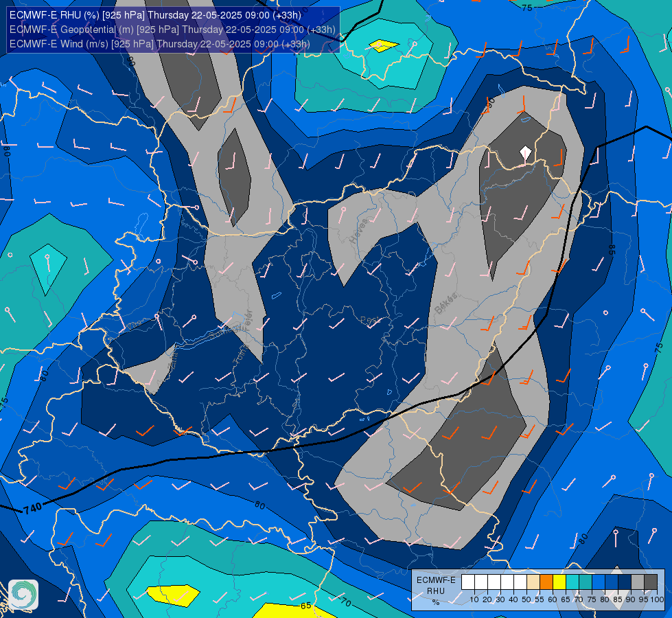672x618 pixels.
Task: Click the ECMWF-E Wind (m/s) title line
Action: (x=159, y=44)
